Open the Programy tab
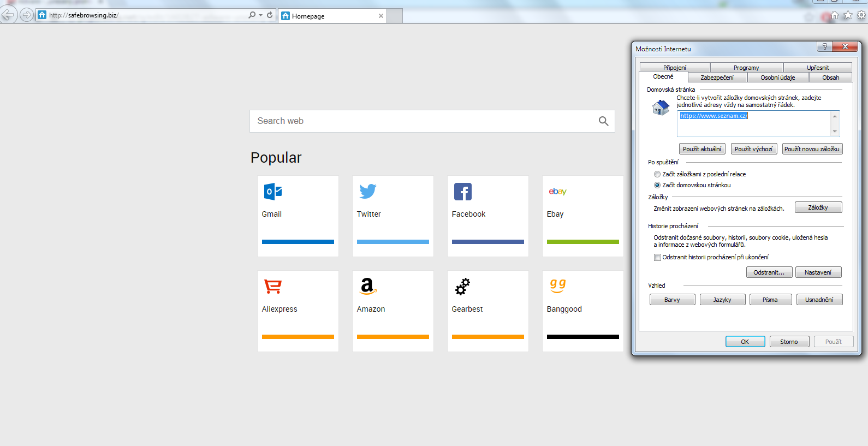This screenshot has width=868, height=446. click(746, 68)
